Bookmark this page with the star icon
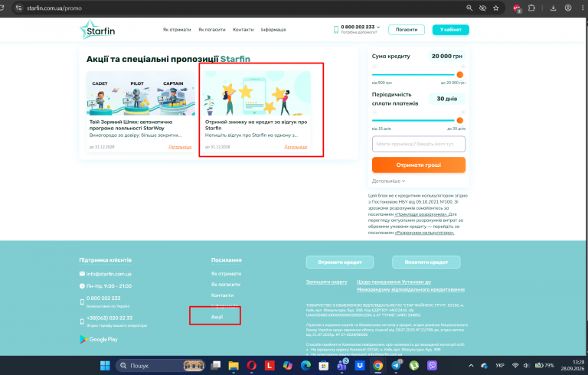Image resolution: width=588 pixels, height=375 pixels. 496,8
